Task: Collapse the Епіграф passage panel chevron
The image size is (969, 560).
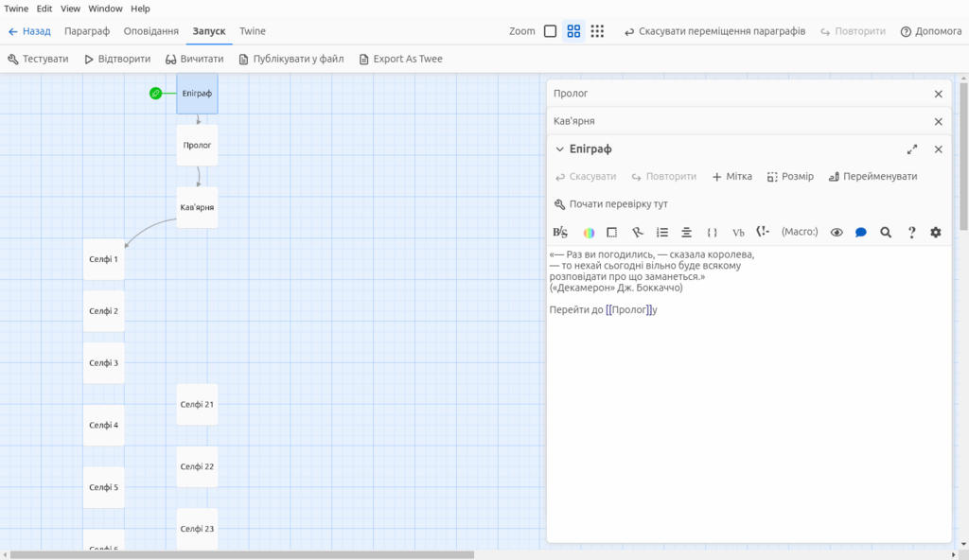Action: coord(559,149)
